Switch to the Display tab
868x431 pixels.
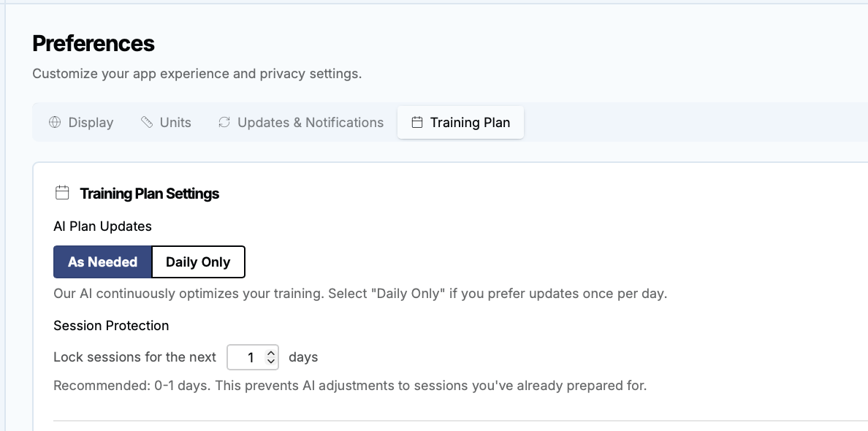(81, 123)
